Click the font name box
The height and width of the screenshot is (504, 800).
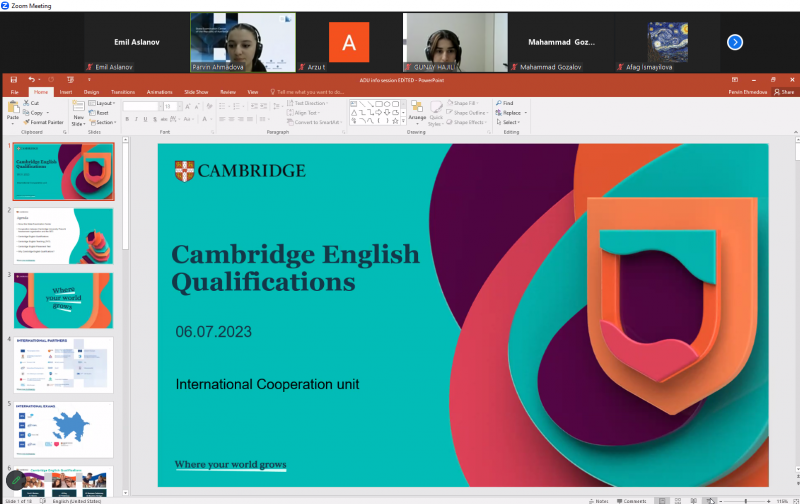pos(141,106)
